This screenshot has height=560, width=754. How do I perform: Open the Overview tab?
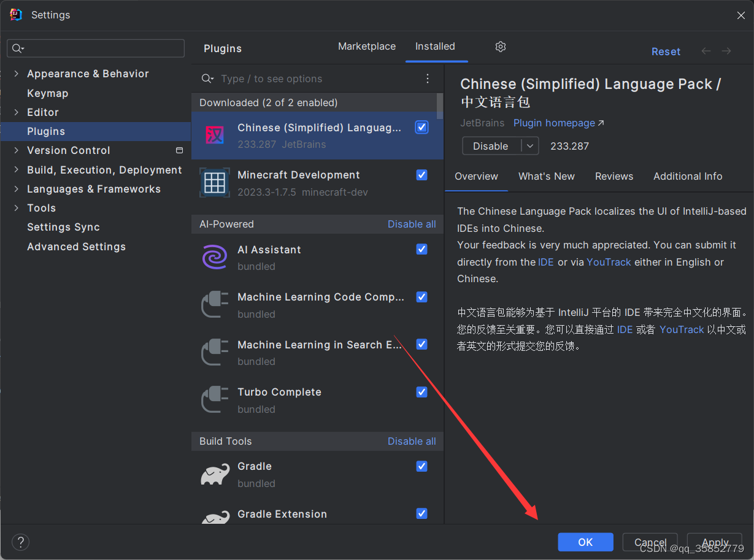pyautogui.click(x=476, y=176)
